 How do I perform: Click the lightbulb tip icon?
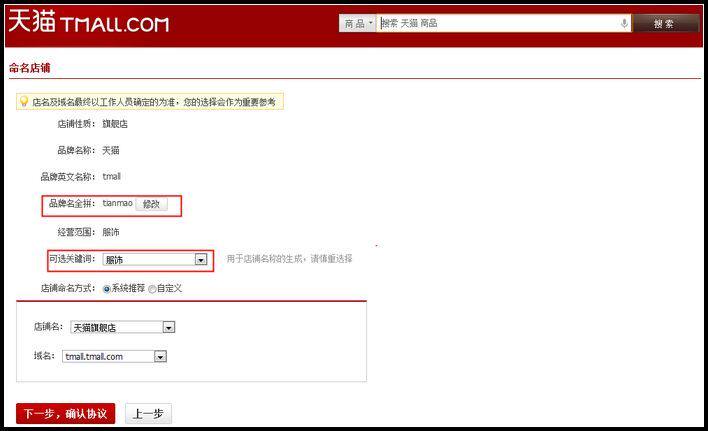(24, 102)
